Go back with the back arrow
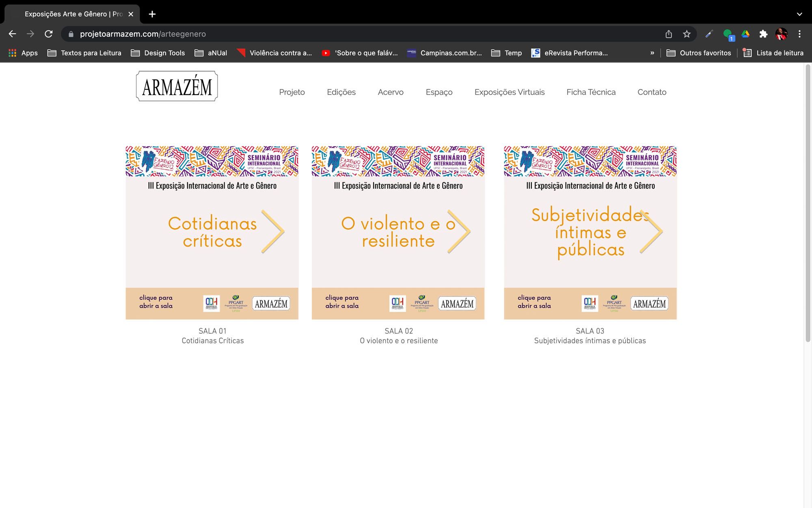 tap(13, 34)
